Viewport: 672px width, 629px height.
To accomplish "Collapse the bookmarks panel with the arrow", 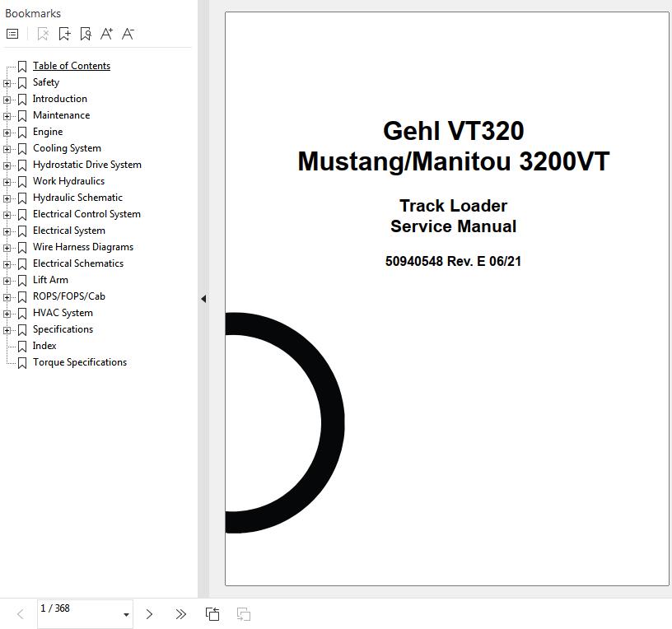I will coord(203,299).
